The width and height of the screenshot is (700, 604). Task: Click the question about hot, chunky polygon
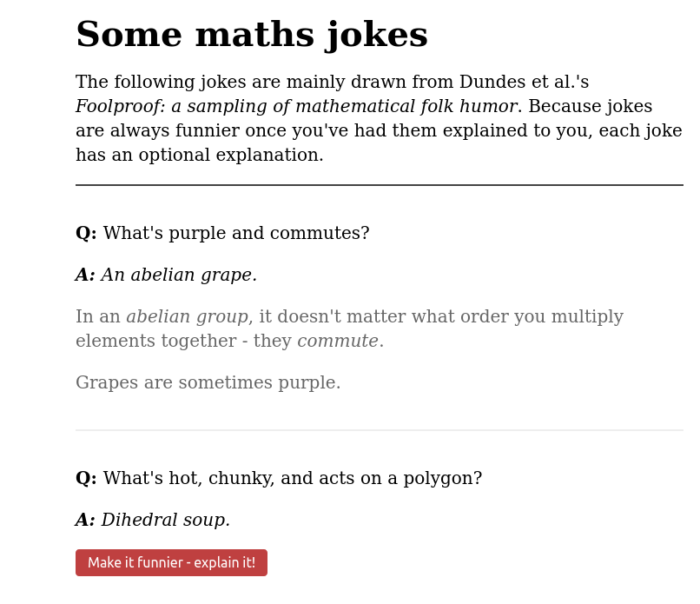(x=292, y=479)
